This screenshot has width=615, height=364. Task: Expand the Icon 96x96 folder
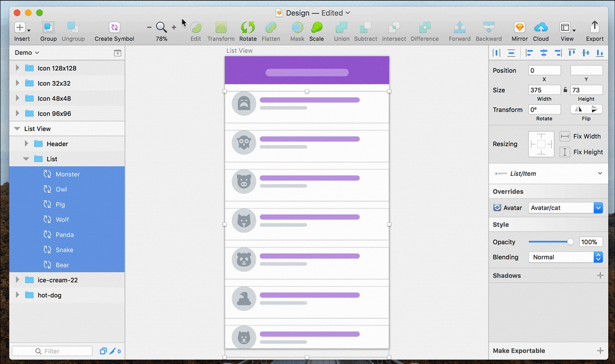coord(17,113)
